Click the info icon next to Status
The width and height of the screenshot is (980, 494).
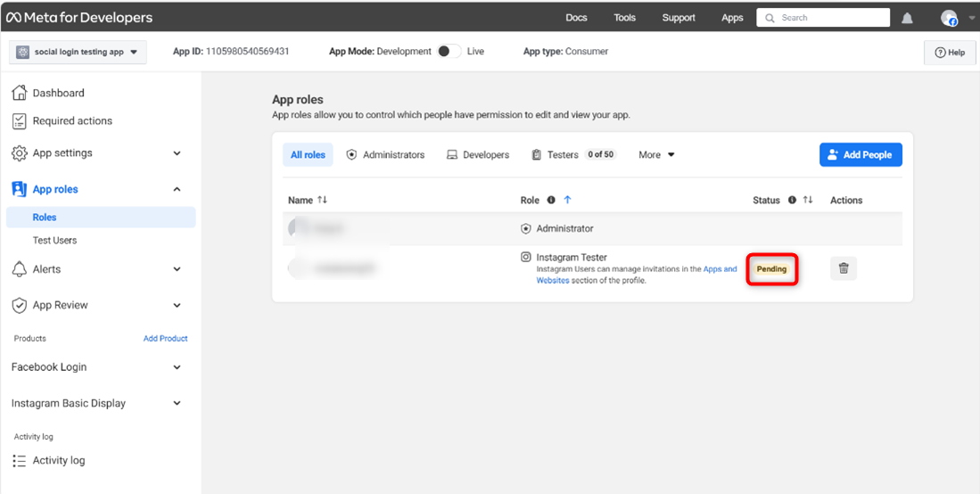(x=792, y=200)
